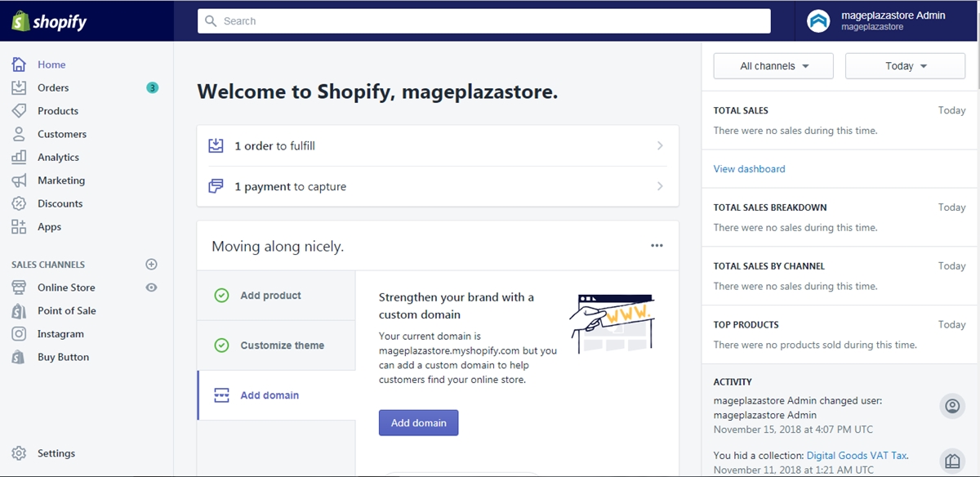
Task: Click the Analytics bar chart icon
Action: pos(19,157)
